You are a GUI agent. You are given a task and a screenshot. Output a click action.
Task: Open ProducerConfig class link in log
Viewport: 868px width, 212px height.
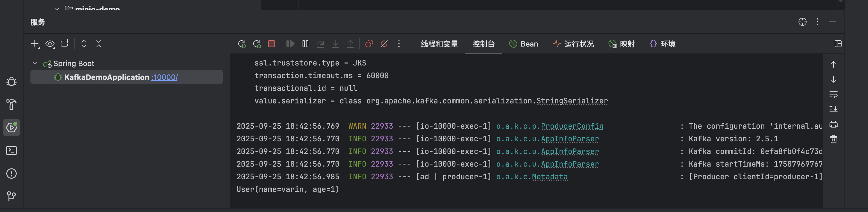pyautogui.click(x=572, y=126)
